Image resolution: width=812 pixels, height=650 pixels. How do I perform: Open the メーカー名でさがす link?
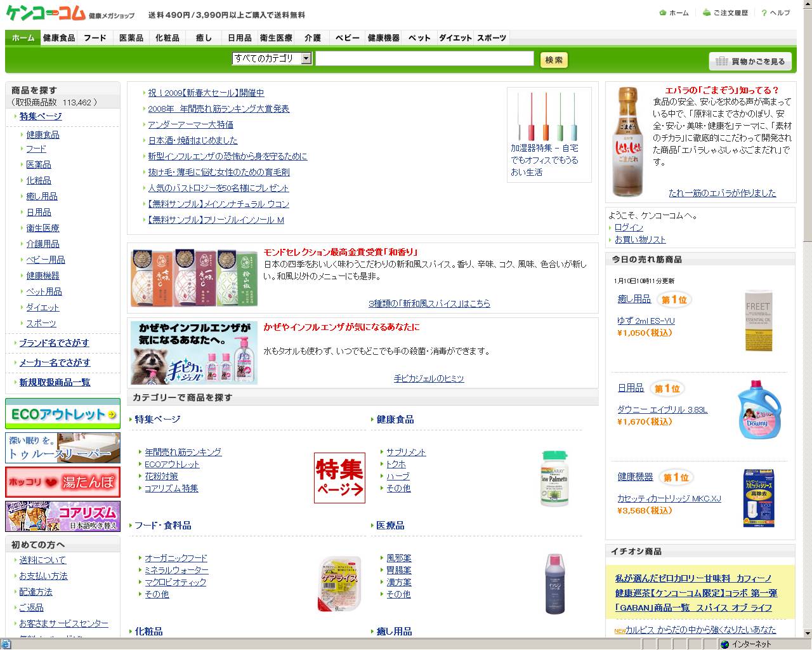pos(55,362)
